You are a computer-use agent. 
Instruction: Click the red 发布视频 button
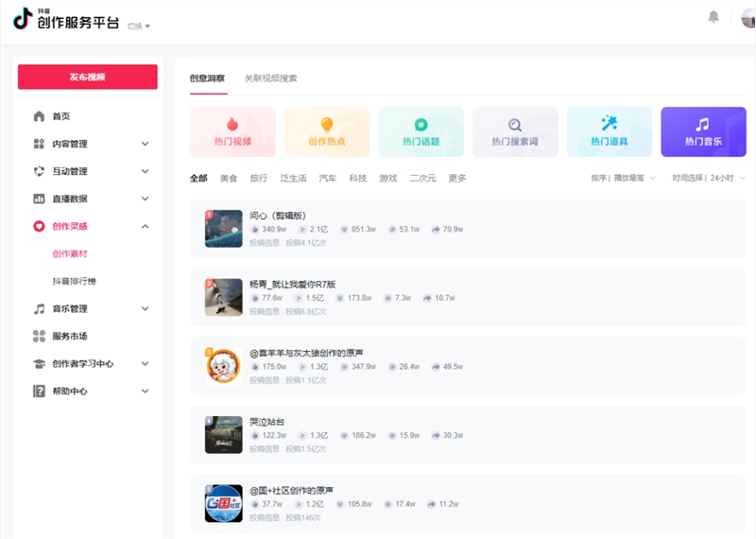87,77
